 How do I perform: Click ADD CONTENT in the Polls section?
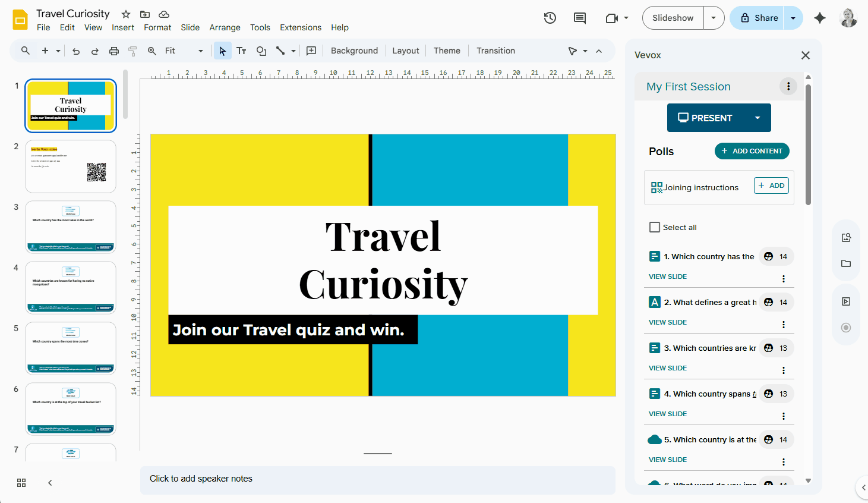pyautogui.click(x=752, y=151)
